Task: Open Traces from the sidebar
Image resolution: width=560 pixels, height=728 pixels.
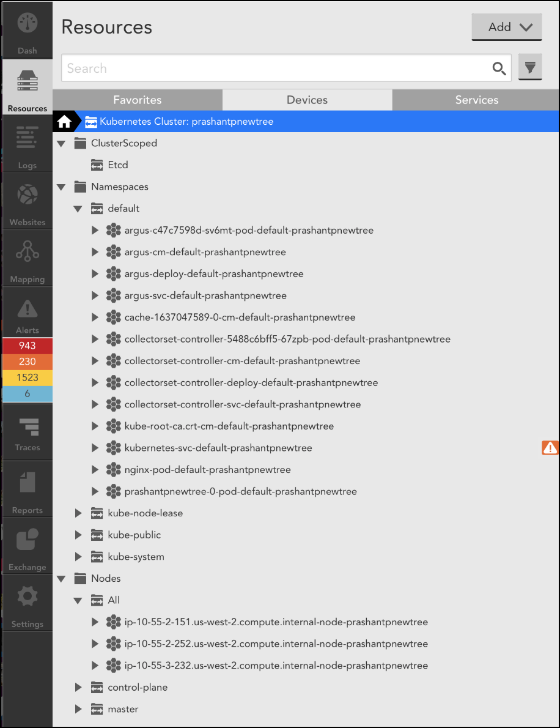Action: pos(27,428)
